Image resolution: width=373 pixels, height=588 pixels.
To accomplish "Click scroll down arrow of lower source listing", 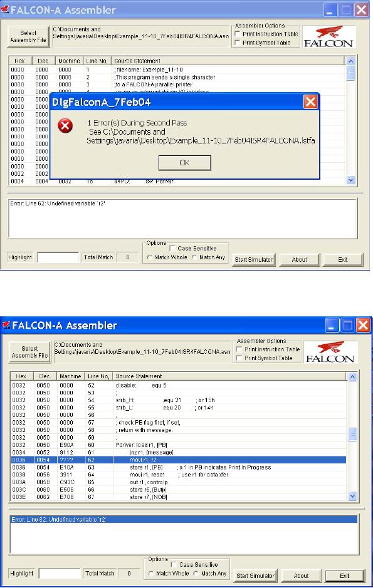I will [x=352, y=496].
